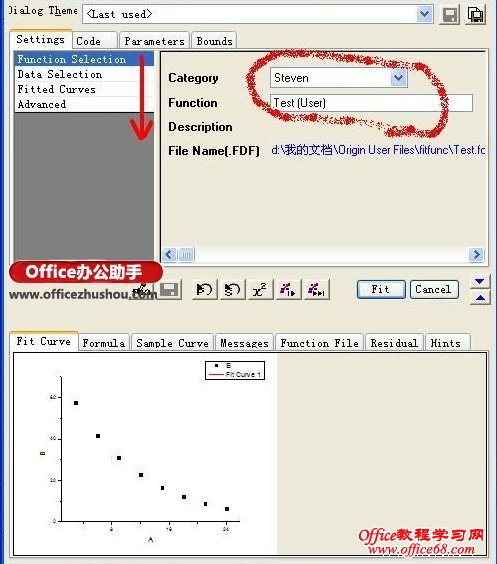Image resolution: width=497 pixels, height=564 pixels.
Task: Click the Cancel button
Action: (x=434, y=290)
